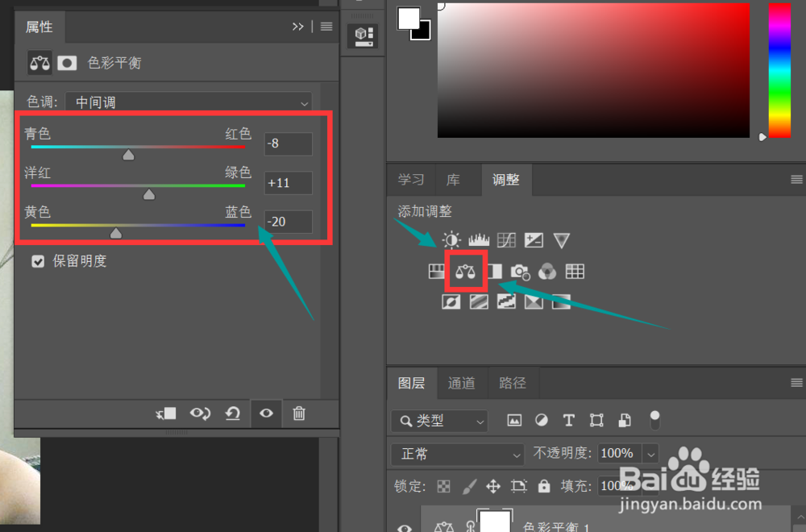Switch to the 属性 tab
Screen dimensions: 806x532
(x=39, y=27)
